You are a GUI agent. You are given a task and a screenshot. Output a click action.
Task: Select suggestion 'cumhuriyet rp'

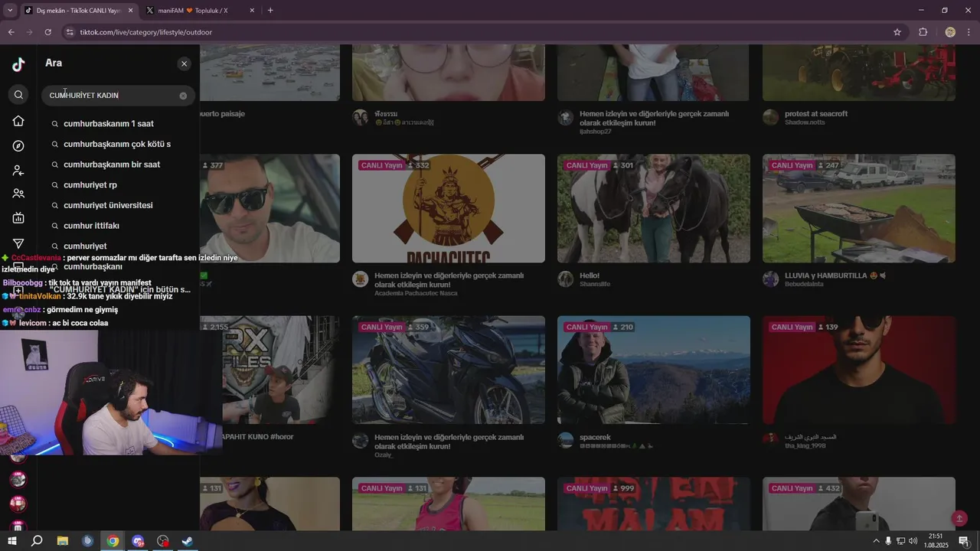(x=119, y=185)
